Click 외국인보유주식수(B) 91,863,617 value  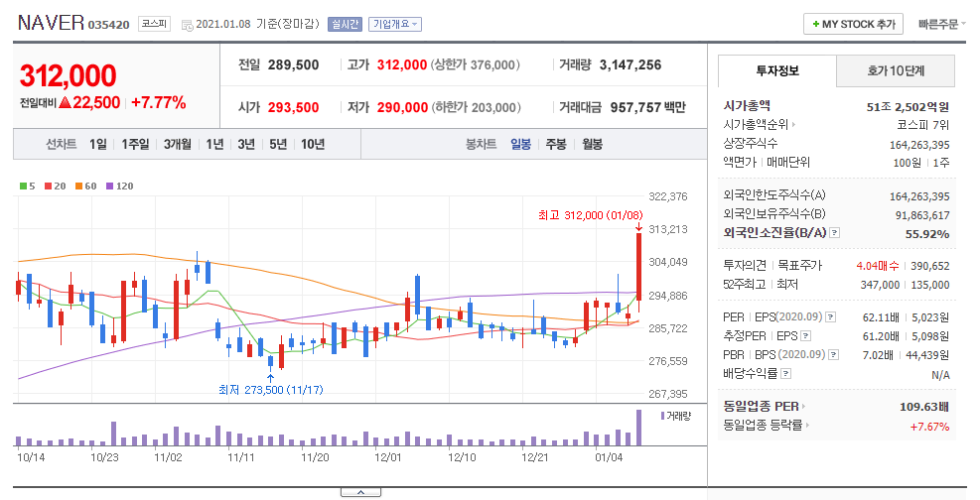point(922,215)
